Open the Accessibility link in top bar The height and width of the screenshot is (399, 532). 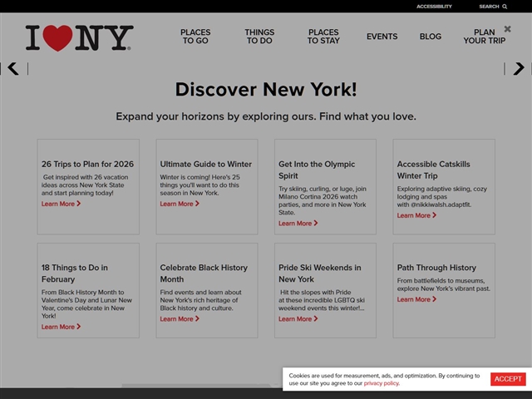pyautogui.click(x=434, y=7)
